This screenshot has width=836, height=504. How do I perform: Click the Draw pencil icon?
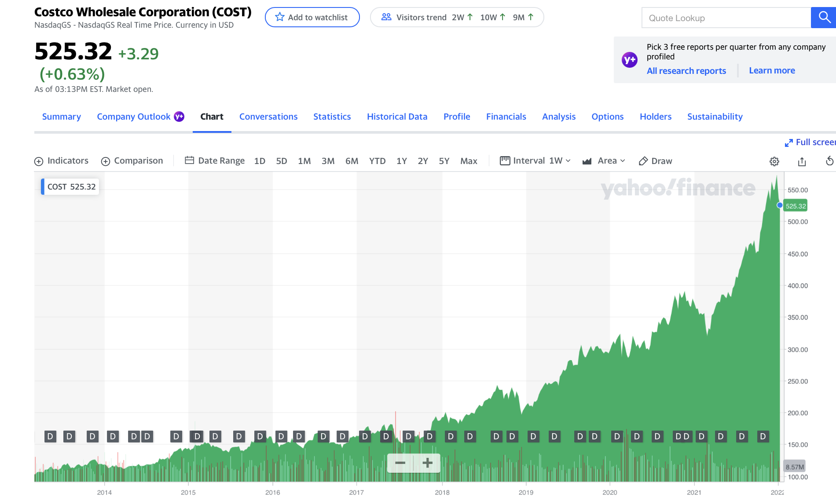643,161
